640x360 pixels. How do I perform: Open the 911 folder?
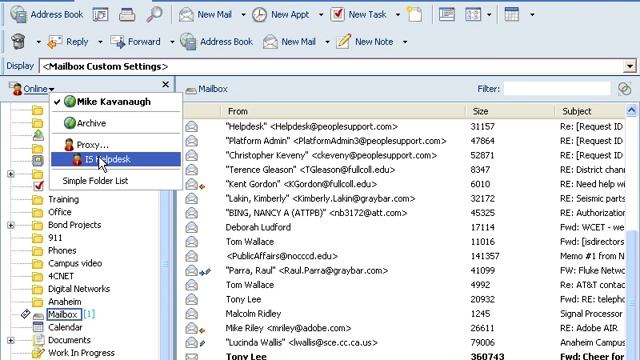(55, 238)
